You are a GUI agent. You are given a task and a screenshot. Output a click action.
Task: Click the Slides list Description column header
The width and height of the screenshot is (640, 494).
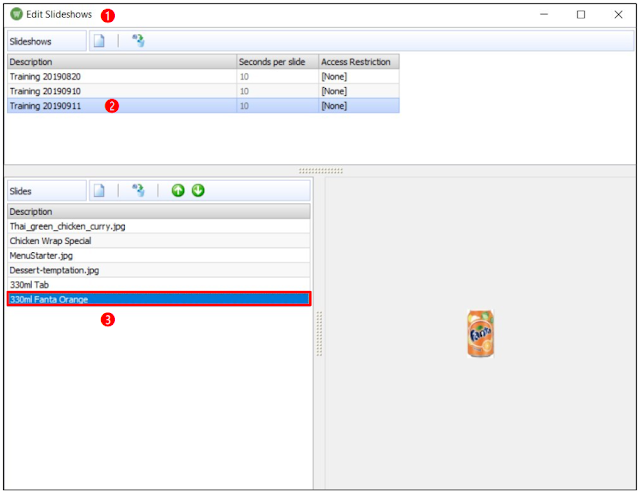coord(159,211)
